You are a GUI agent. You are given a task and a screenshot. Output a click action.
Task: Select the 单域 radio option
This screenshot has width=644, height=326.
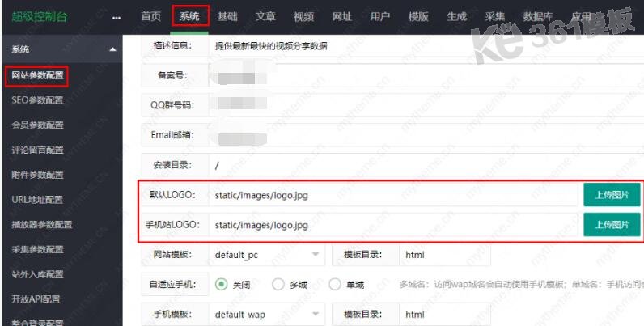point(335,284)
